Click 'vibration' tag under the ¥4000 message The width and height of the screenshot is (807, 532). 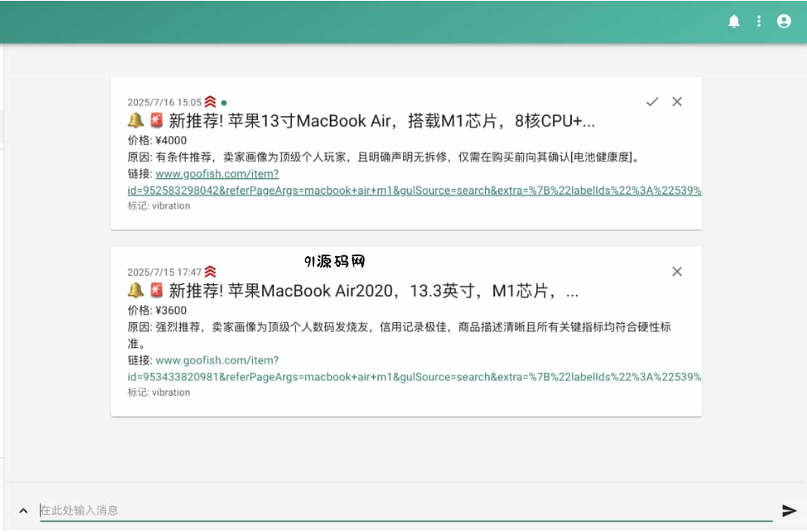[171, 206]
